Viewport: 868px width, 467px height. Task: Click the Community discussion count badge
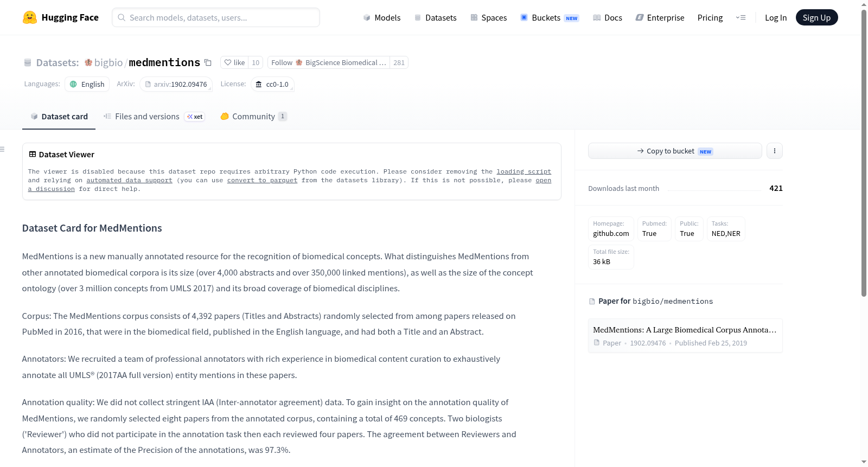tap(283, 116)
